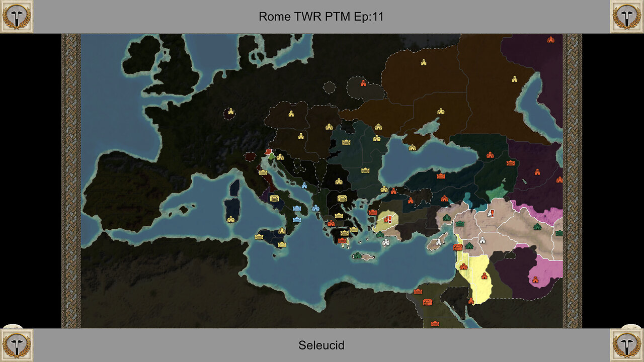
Task: Select the orange city on the Black Sea's southern coast
Action: tap(441, 176)
